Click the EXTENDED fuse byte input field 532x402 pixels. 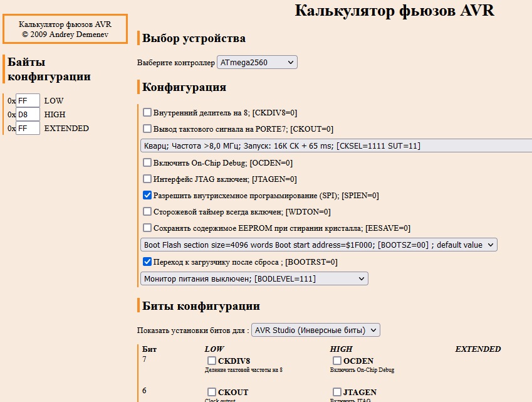(x=28, y=129)
